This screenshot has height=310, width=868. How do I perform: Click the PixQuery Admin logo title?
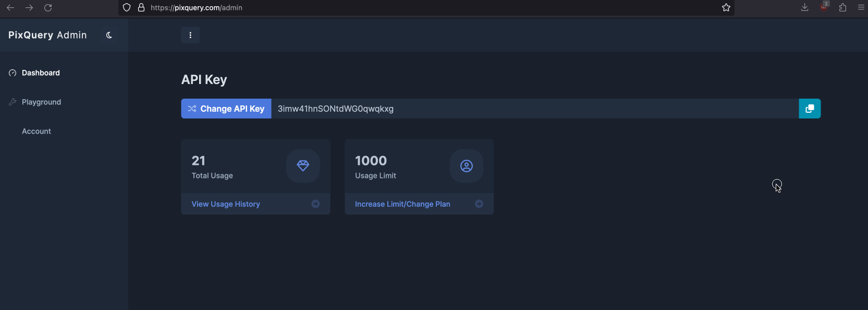47,35
